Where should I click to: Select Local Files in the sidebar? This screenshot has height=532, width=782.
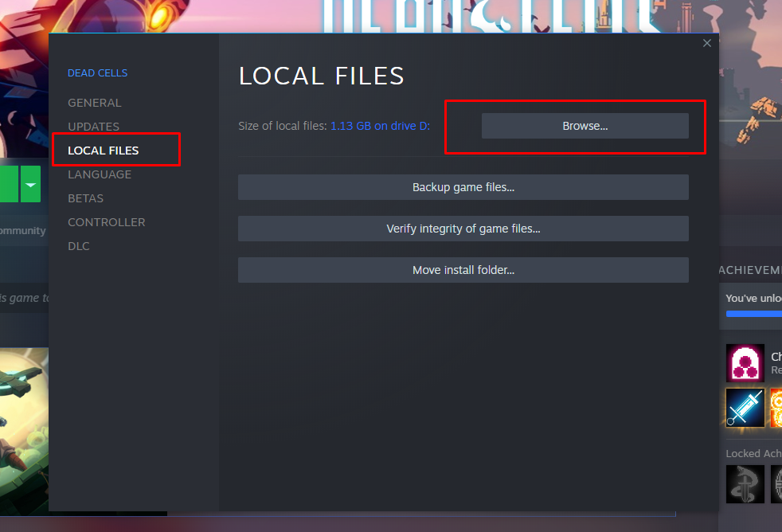104,151
